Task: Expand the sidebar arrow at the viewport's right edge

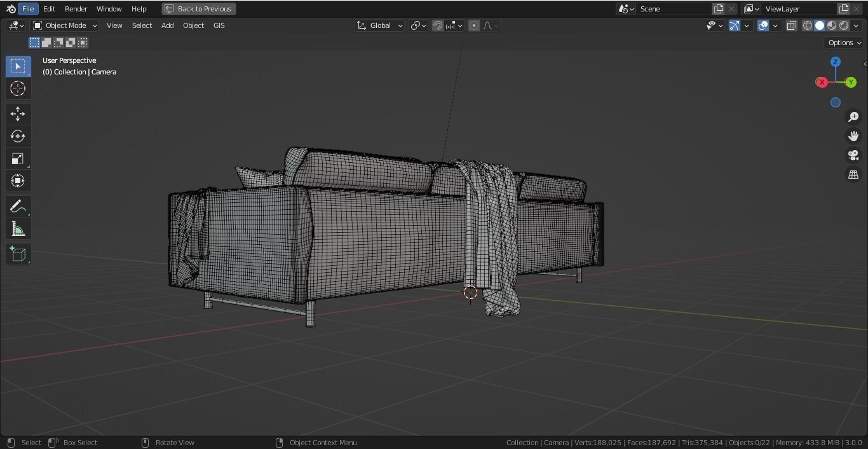Action: coord(865,64)
